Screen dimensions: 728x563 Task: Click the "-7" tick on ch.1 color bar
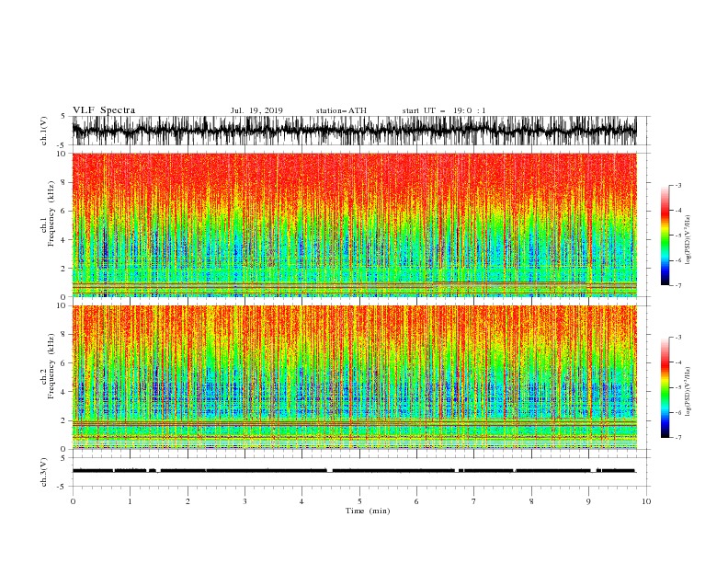click(x=677, y=285)
